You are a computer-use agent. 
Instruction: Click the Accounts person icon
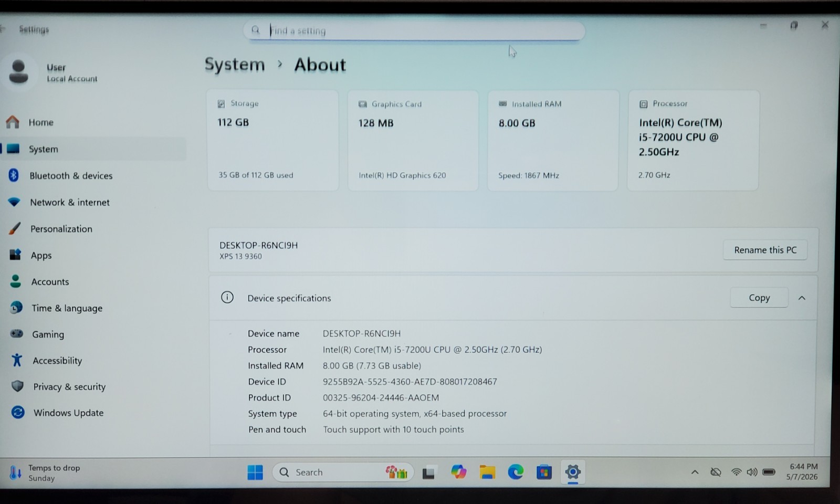16,281
